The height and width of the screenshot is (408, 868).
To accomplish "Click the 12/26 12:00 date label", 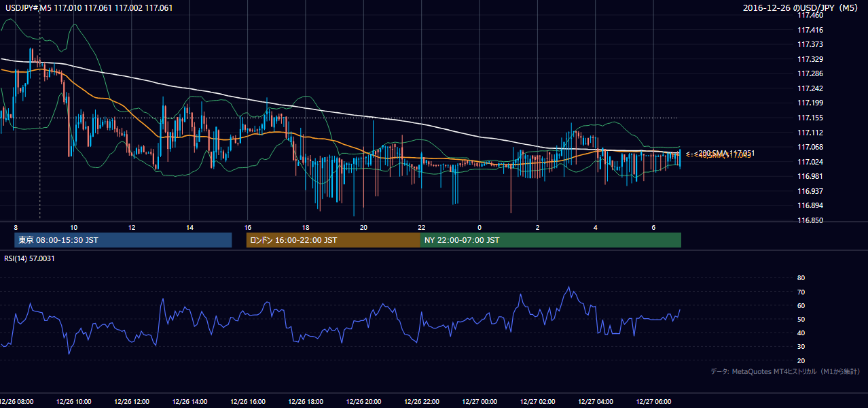I will click(132, 401).
